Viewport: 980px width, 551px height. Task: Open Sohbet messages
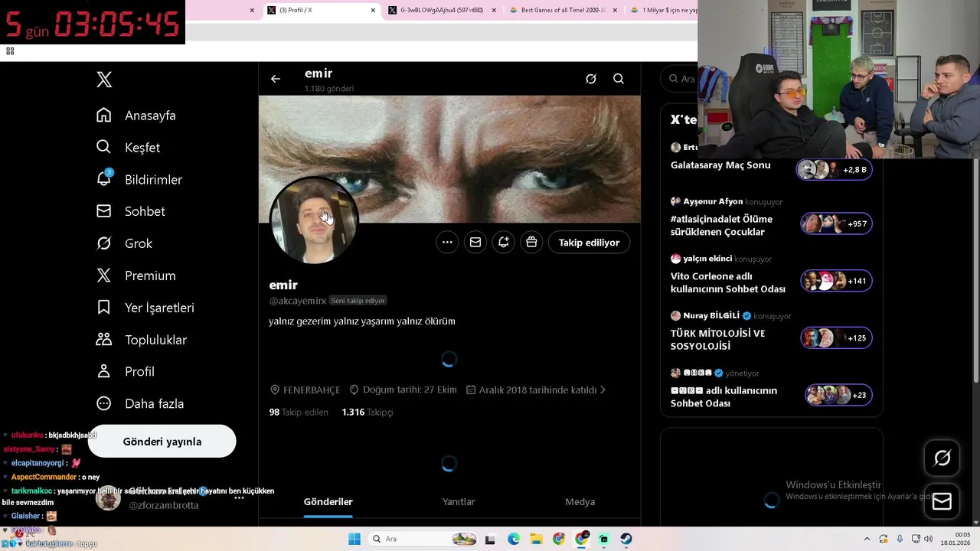pos(131,211)
